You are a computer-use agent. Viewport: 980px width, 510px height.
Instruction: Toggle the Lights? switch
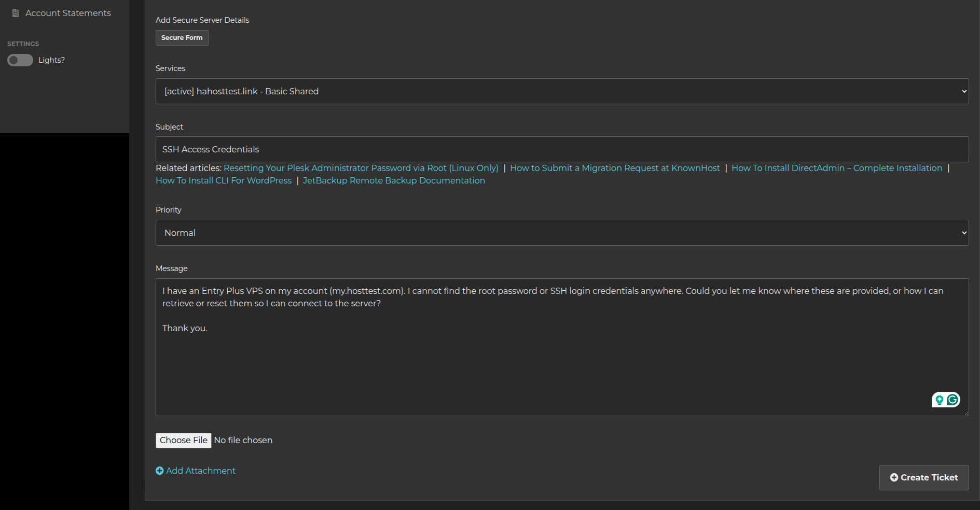20,60
